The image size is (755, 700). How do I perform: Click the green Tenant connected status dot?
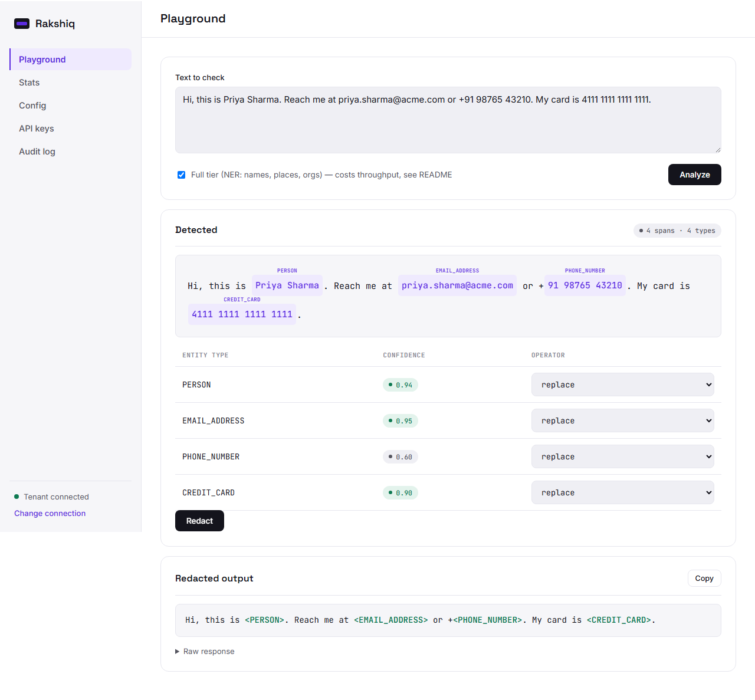pyautogui.click(x=17, y=497)
